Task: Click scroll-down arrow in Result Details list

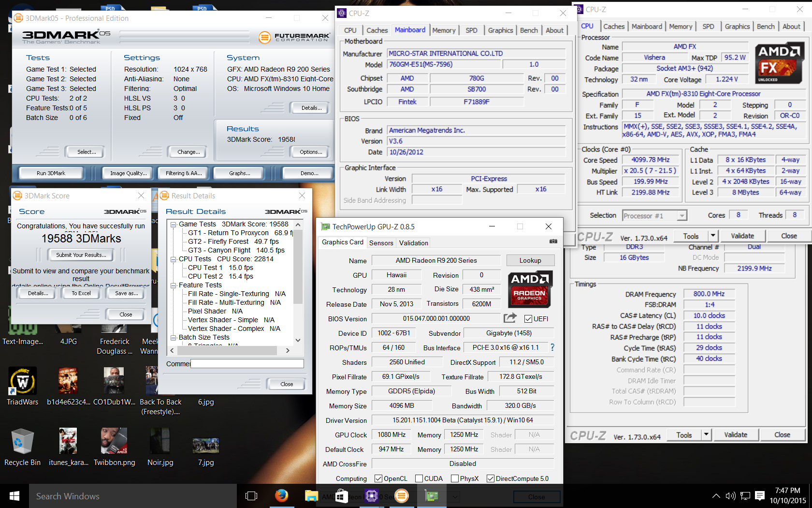Action: pyautogui.click(x=298, y=340)
